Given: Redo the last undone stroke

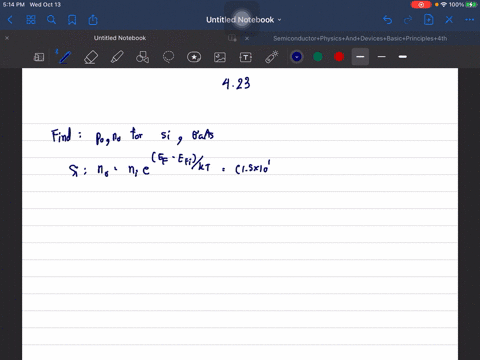Looking at the screenshot, I should click(408, 20).
